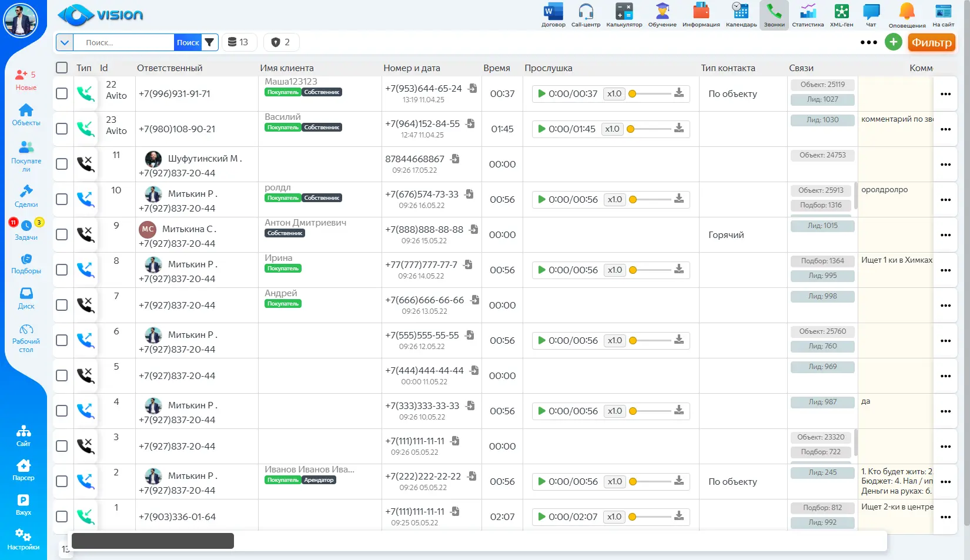The image size is (970, 560).
Task: Click the audio slider for call 8
Action: click(650, 270)
